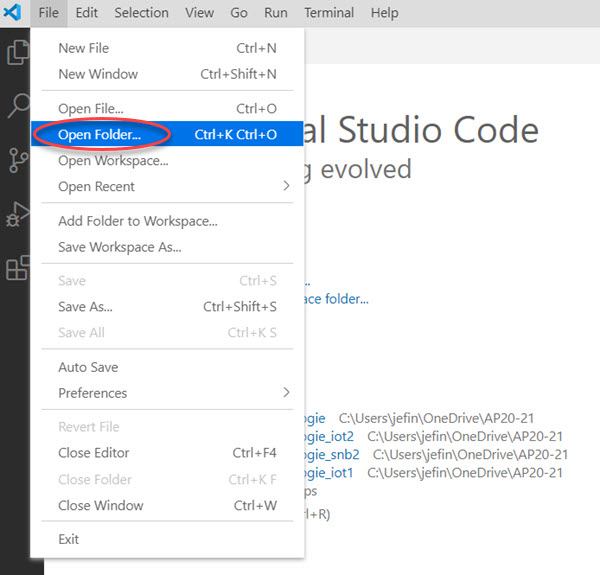Open the Edit menu
Image resolution: width=600 pixels, height=575 pixels.
pos(86,13)
